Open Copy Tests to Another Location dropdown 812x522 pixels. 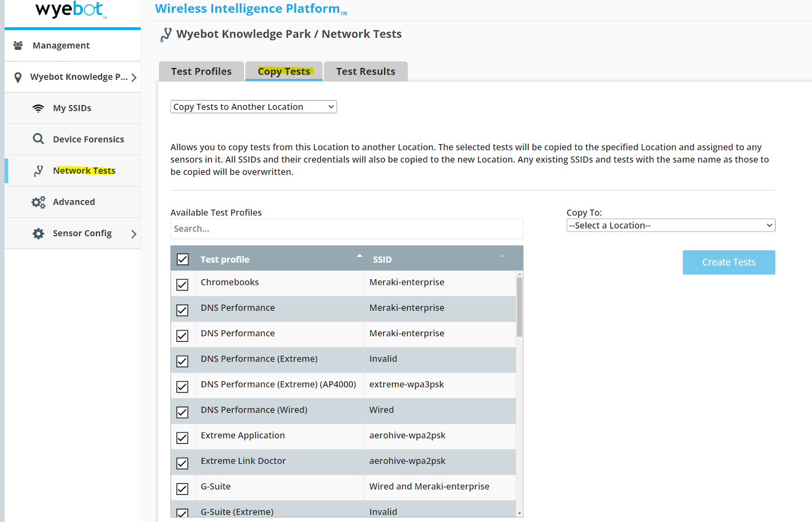(x=254, y=107)
